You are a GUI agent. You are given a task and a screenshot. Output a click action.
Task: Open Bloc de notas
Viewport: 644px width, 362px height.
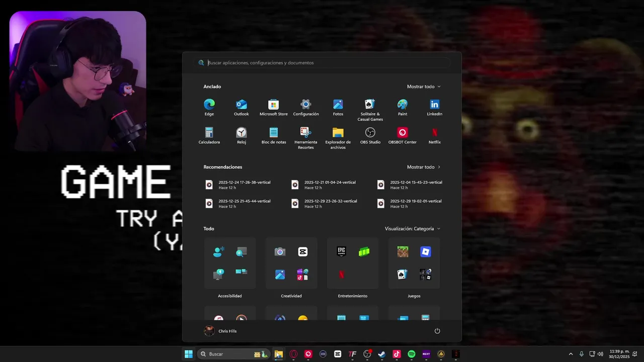point(274,135)
